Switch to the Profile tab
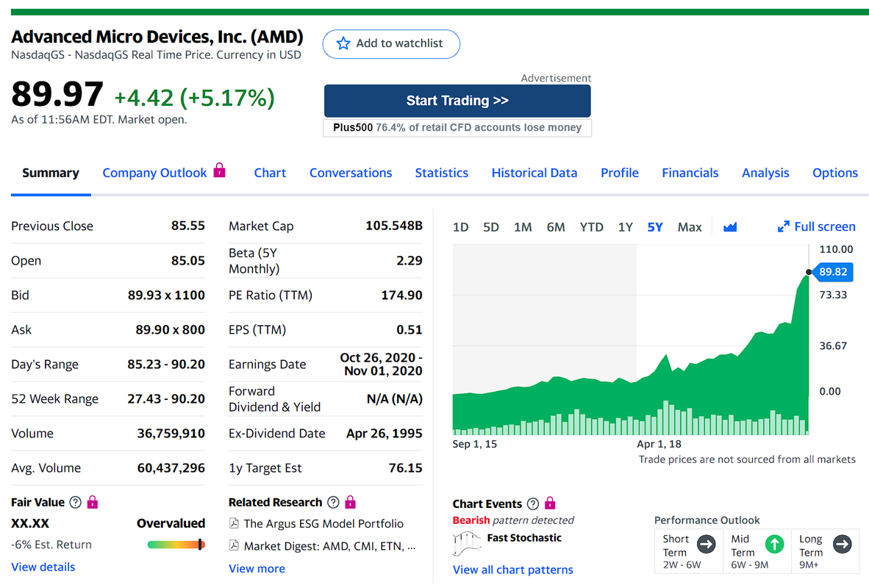This screenshot has width=869, height=588. pyautogui.click(x=620, y=173)
